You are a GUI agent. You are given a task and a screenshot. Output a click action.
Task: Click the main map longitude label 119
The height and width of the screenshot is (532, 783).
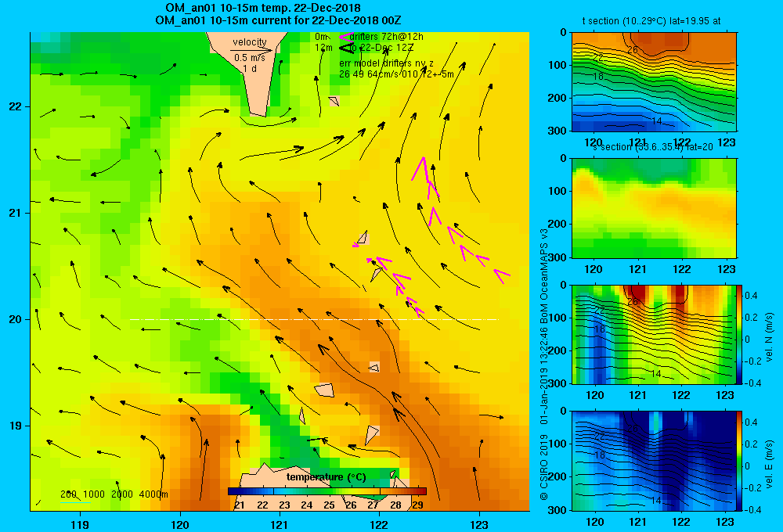point(80,524)
